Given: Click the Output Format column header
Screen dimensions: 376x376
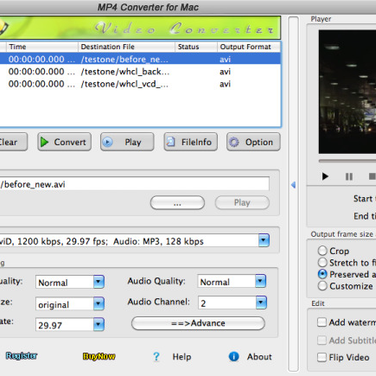Looking at the screenshot, I should pyautogui.click(x=249, y=47).
